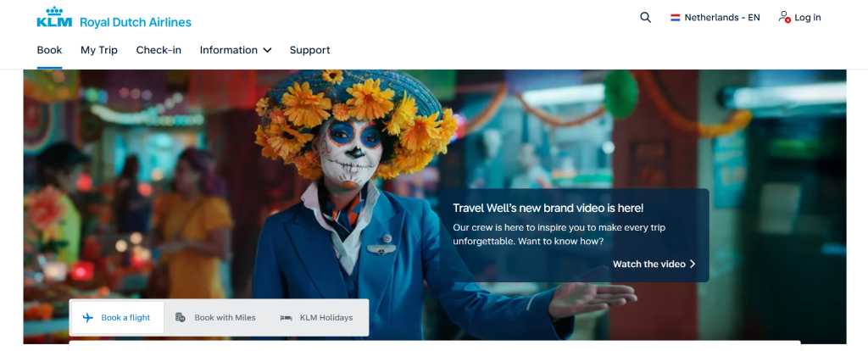Switch to the Book with Miles tab
The height and width of the screenshot is (351, 868).
pyautogui.click(x=225, y=318)
